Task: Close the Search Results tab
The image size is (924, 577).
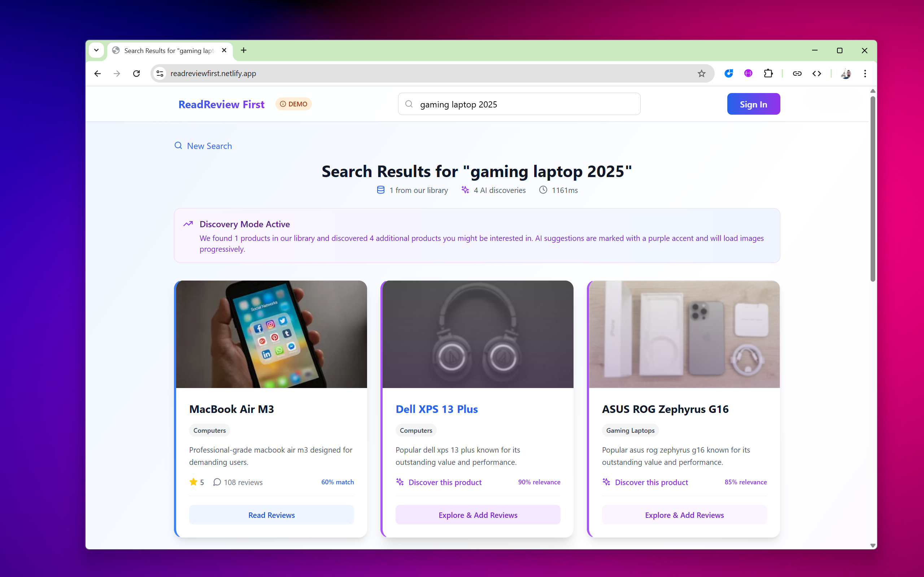Action: click(x=224, y=50)
